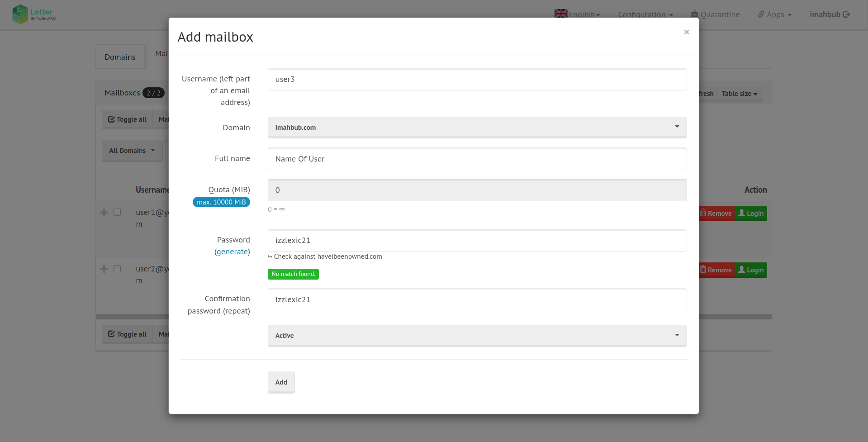Click the max. 10000 MiB badge
868x442 pixels.
click(x=221, y=202)
